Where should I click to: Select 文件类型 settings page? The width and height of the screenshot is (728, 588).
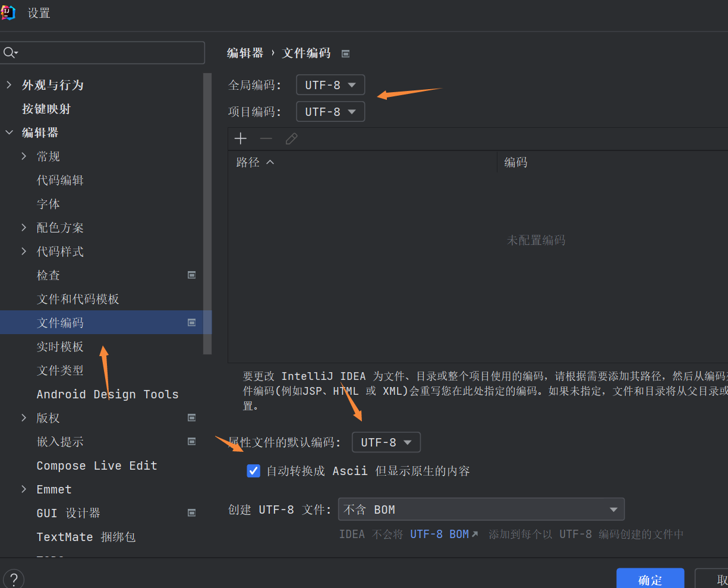pyautogui.click(x=60, y=370)
